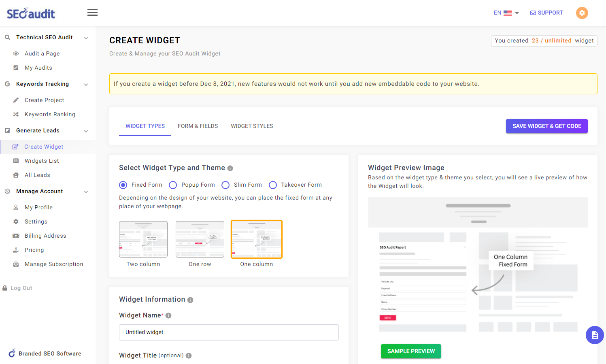Switch to the Form & Fields tab
Image resolution: width=606 pixels, height=364 pixels.
pyautogui.click(x=198, y=126)
